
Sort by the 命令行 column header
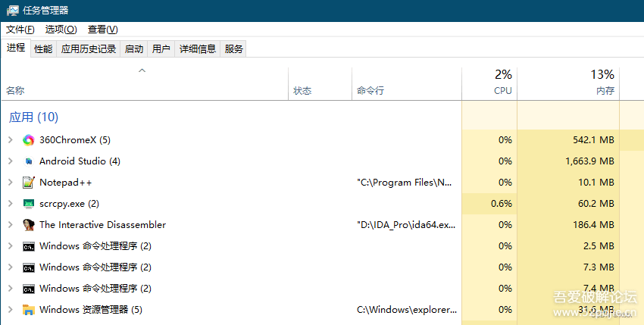(407, 84)
